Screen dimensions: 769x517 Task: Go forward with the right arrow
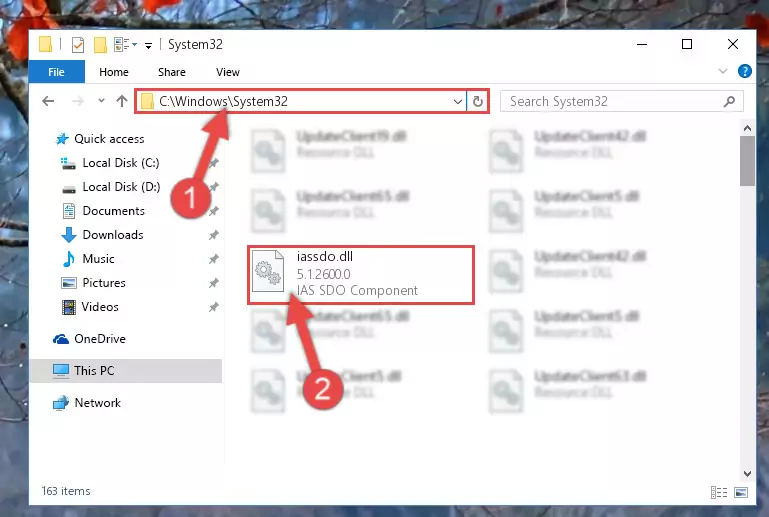77,101
